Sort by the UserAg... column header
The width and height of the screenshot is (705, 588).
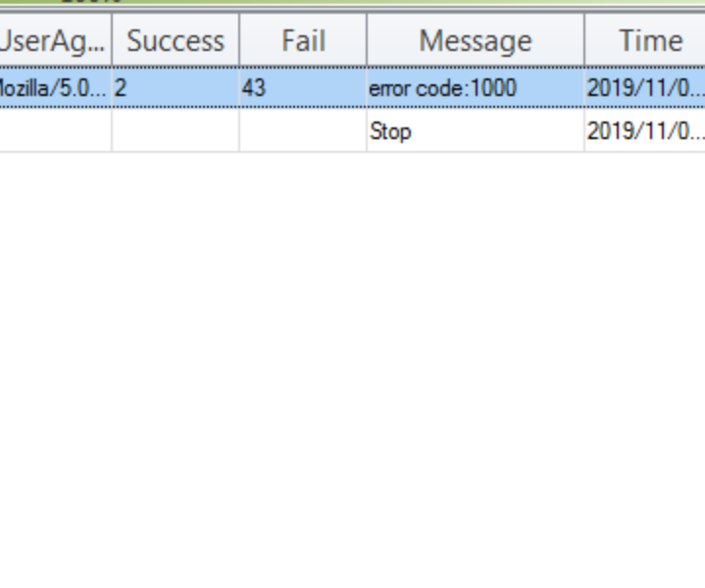[x=54, y=41]
